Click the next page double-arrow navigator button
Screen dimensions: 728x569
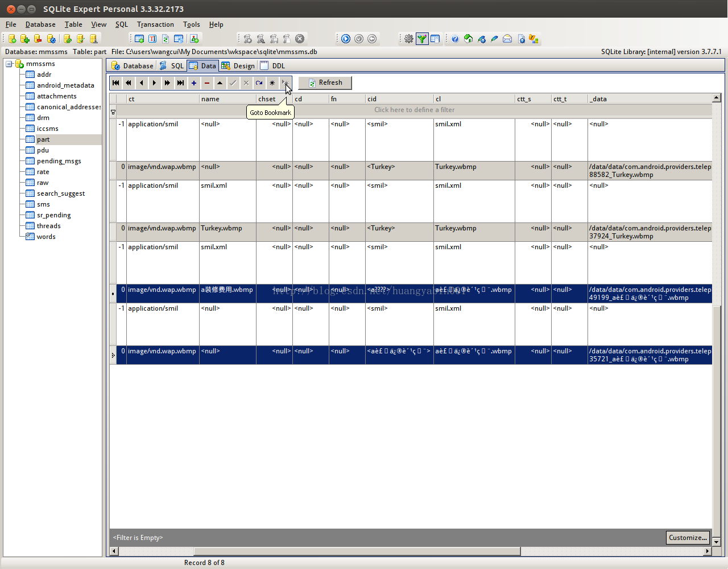167,83
